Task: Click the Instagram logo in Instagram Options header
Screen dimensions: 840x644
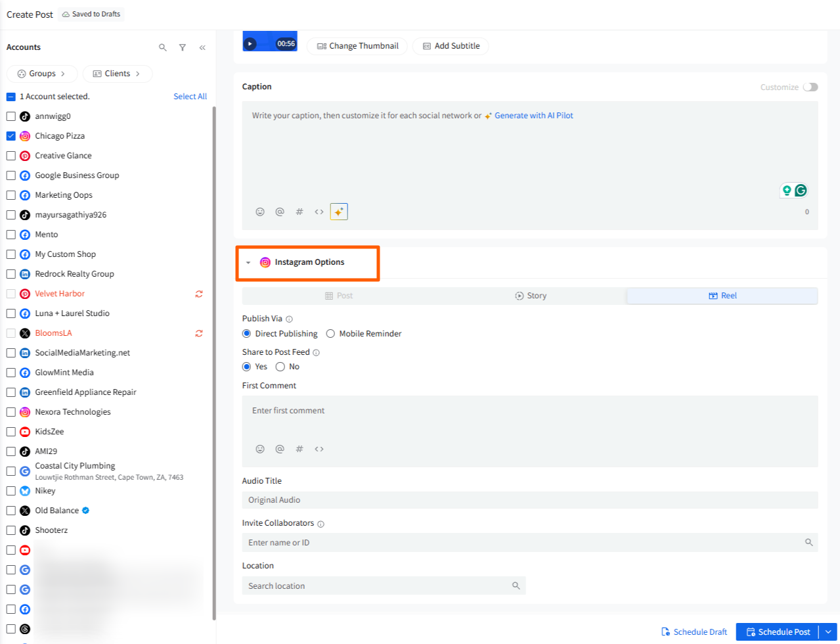Action: click(x=265, y=262)
